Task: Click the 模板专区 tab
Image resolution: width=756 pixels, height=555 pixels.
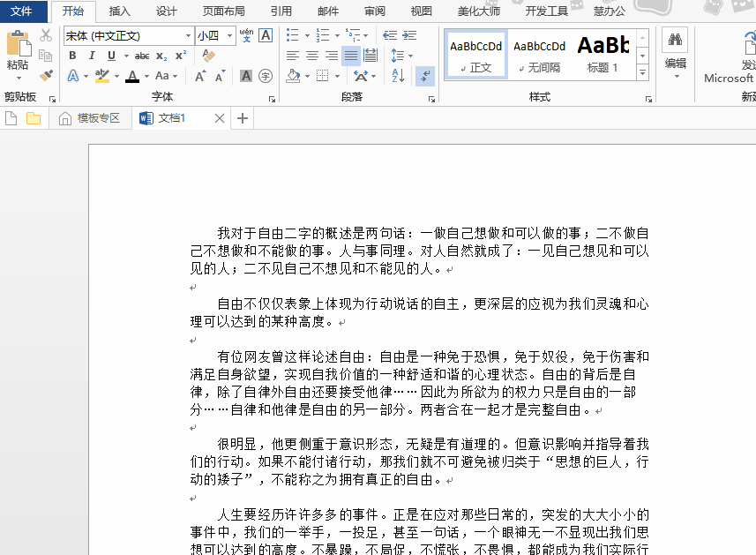Action: pyautogui.click(x=90, y=118)
